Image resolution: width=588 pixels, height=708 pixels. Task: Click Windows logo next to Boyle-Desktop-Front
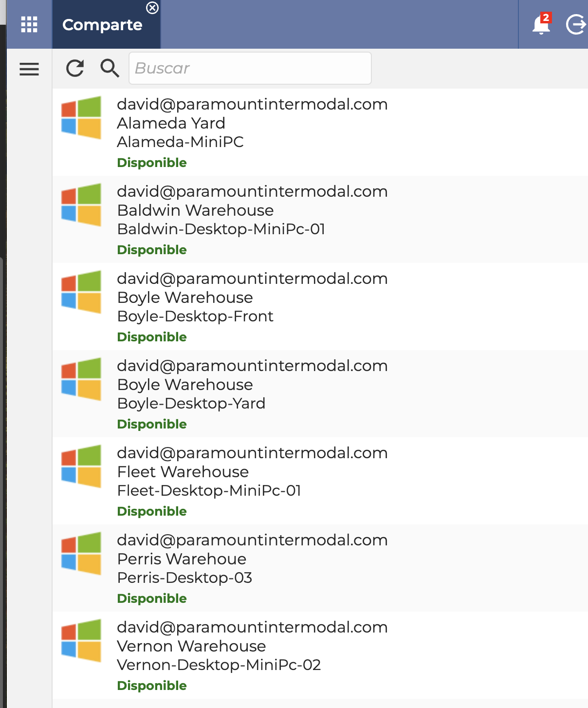tap(81, 292)
